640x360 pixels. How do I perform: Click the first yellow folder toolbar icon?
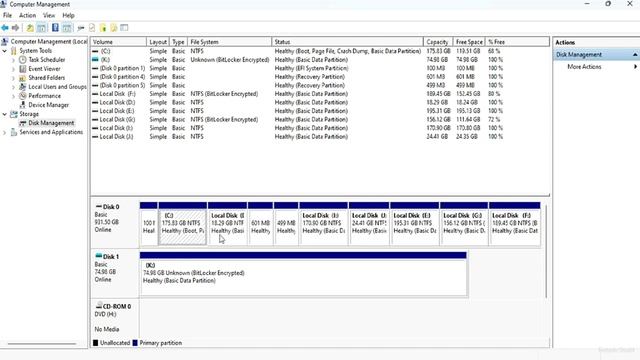103,28
